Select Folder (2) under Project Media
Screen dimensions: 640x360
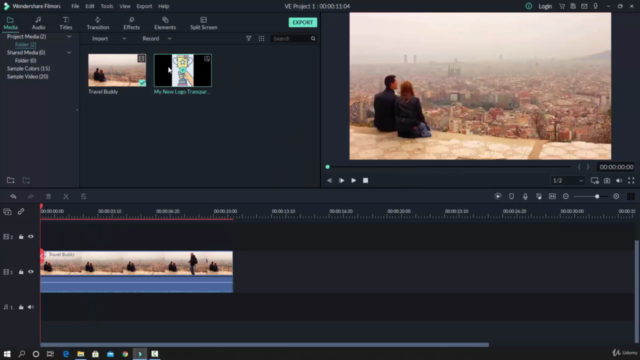point(25,44)
